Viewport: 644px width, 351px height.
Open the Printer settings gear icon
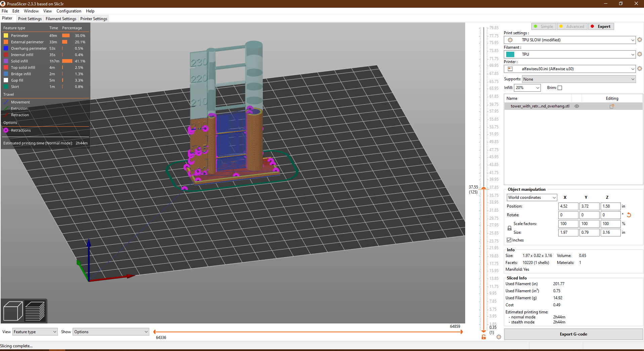coord(640,69)
